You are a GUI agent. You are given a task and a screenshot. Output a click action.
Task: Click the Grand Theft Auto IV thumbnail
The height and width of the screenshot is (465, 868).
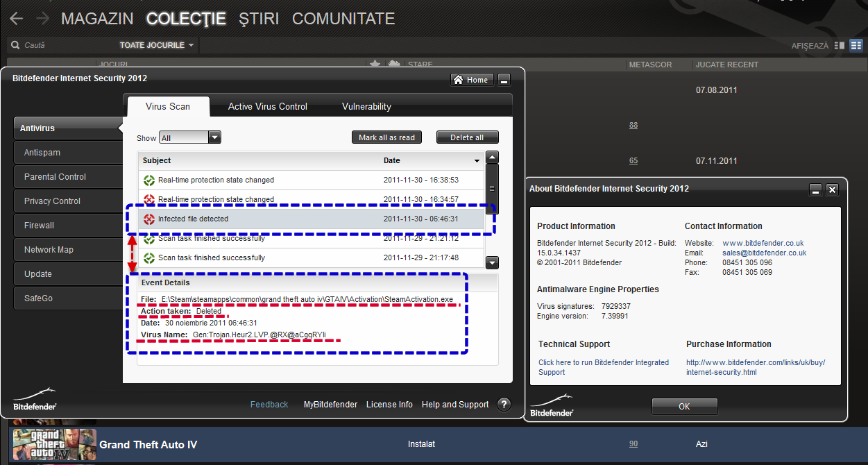54,444
